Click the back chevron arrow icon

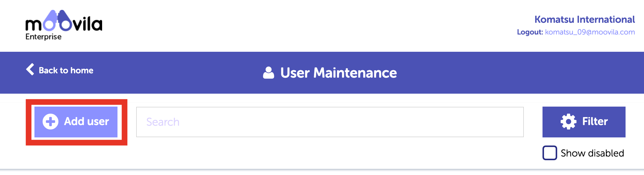point(30,69)
